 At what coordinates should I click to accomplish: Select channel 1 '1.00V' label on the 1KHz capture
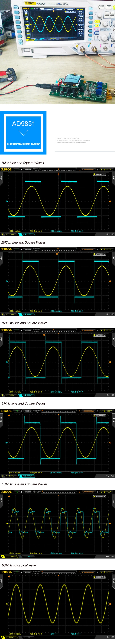12,234
